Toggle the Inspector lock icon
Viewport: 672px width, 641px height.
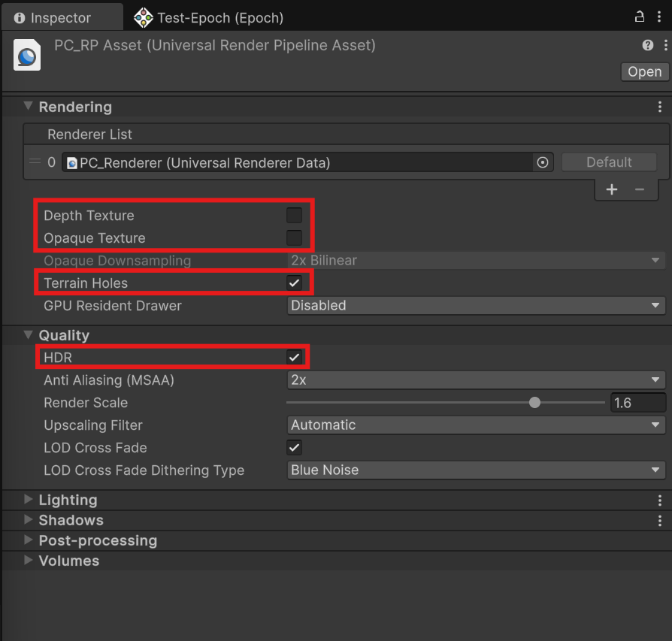click(x=640, y=17)
